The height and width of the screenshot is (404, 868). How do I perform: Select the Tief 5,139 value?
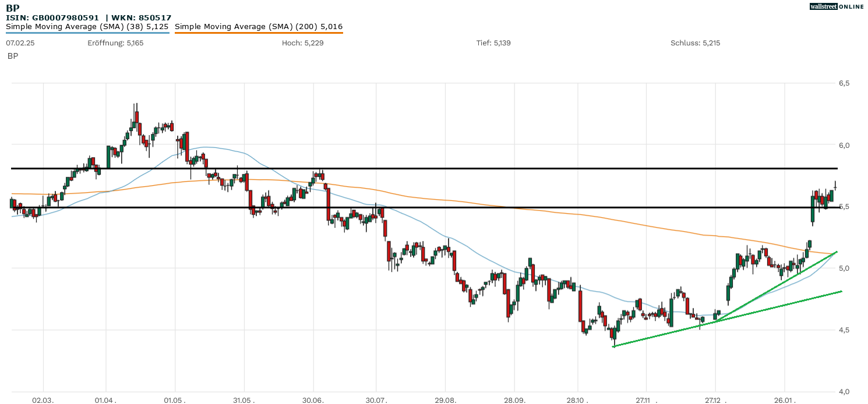[493, 43]
